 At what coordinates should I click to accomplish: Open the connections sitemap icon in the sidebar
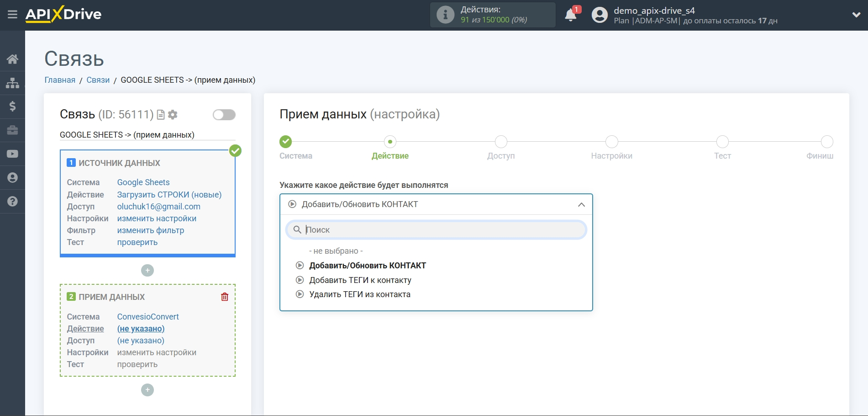pyautogui.click(x=12, y=83)
